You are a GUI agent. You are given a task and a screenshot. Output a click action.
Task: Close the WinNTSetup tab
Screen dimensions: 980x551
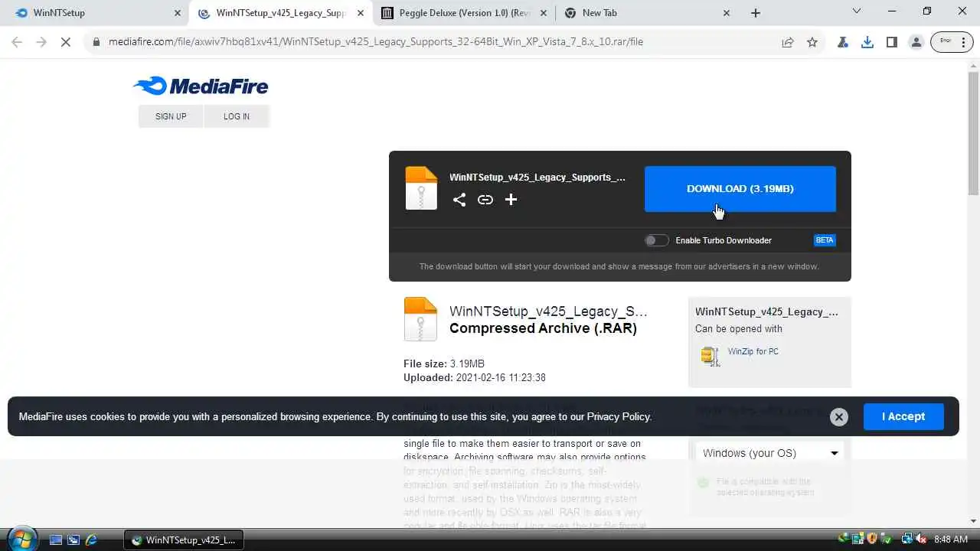pos(178,13)
